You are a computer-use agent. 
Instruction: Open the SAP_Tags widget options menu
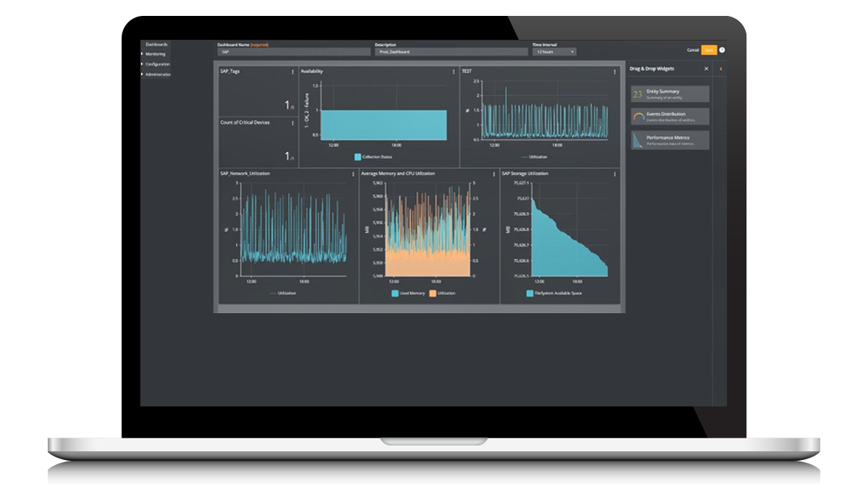click(292, 72)
